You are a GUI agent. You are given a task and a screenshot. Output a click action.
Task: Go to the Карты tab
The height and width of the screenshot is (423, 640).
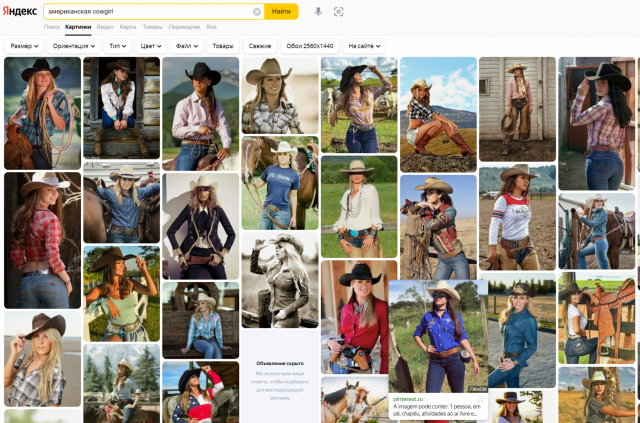coord(128,27)
